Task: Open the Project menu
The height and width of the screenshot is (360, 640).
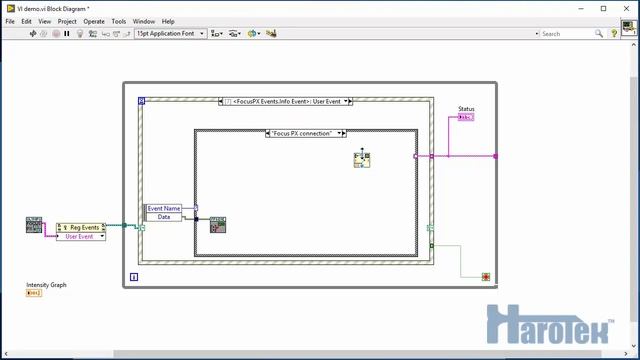Action: (x=67, y=21)
